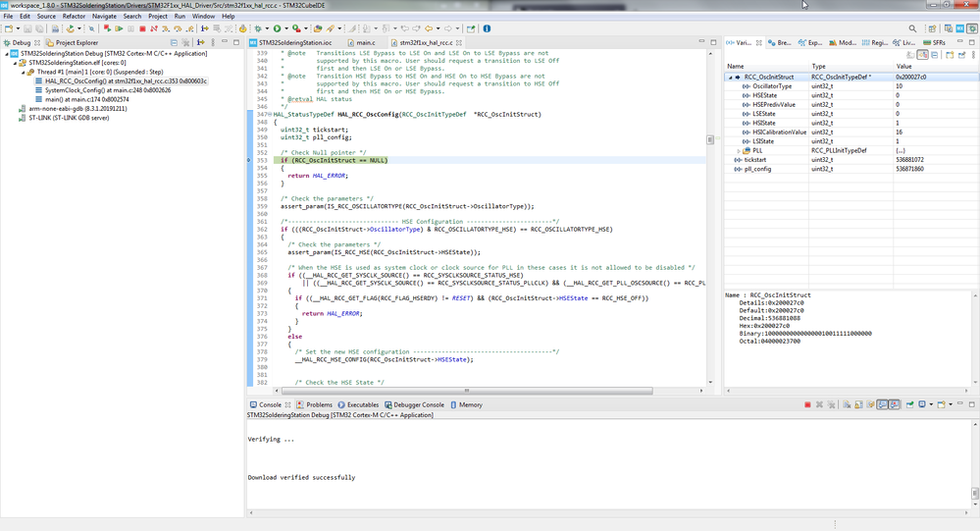Image resolution: width=980 pixels, height=531 pixels.
Task: Toggle Pin Console button
Action: (x=909, y=404)
